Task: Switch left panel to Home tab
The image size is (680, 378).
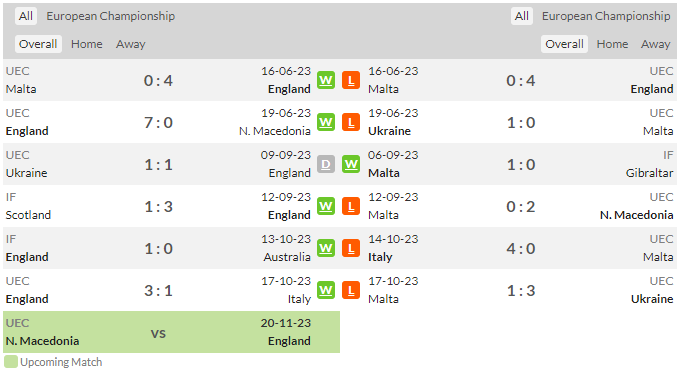Action: pyautogui.click(x=87, y=44)
